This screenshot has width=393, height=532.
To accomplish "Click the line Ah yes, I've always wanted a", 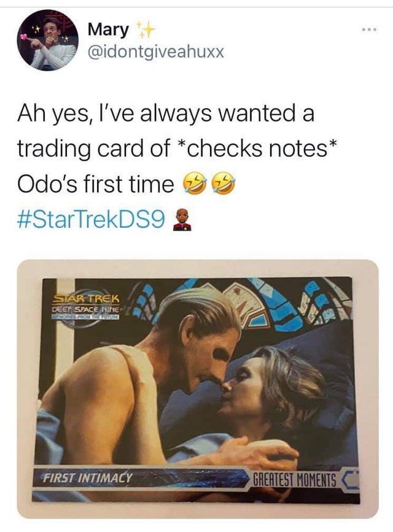I will click(x=166, y=114).
